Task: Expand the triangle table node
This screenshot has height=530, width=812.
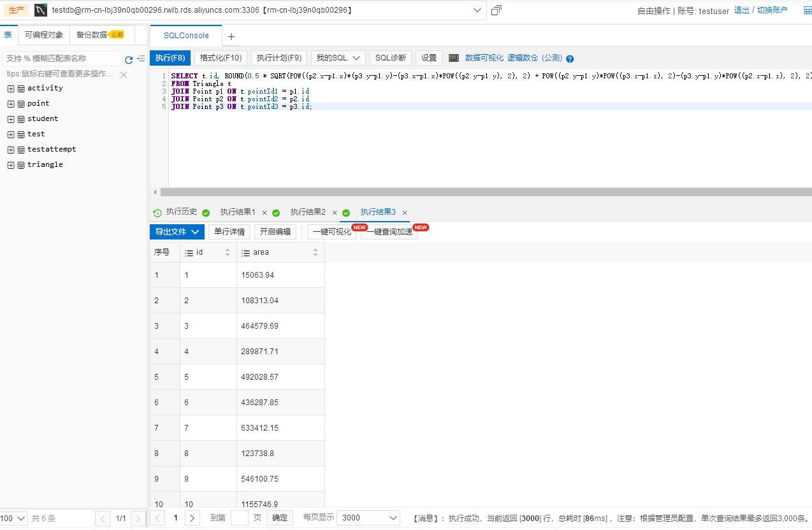Action: click(x=11, y=165)
